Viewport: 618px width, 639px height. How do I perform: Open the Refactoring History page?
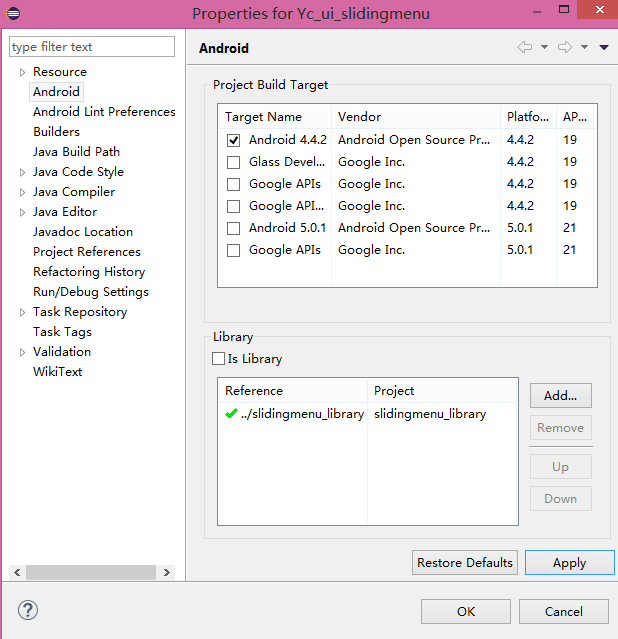(89, 272)
